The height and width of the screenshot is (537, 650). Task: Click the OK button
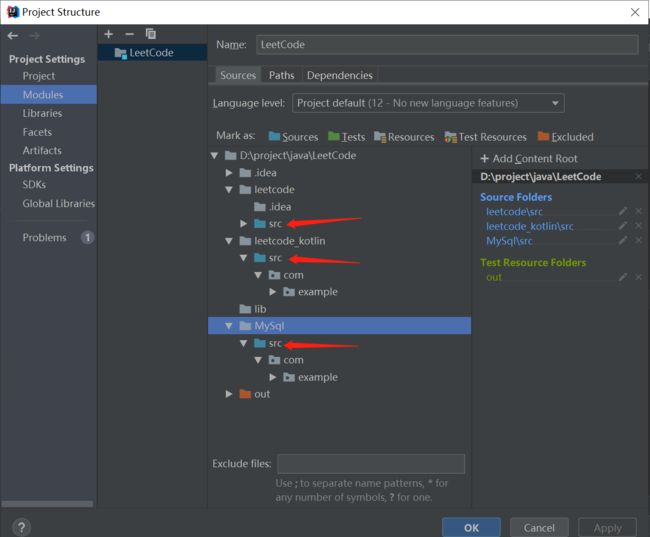click(x=471, y=527)
